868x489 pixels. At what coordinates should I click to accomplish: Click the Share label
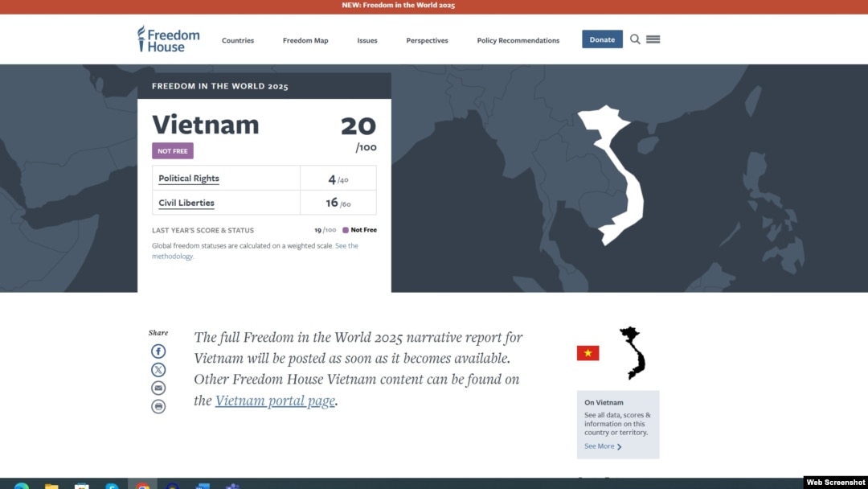coord(158,333)
